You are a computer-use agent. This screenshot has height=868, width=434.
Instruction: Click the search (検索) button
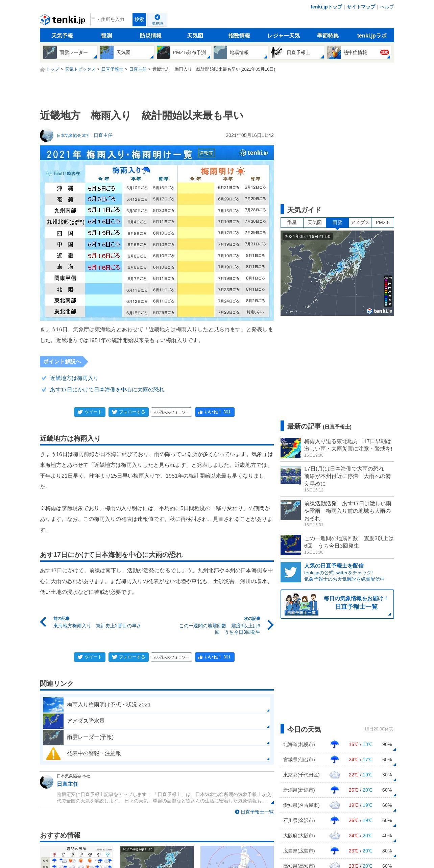tap(139, 20)
